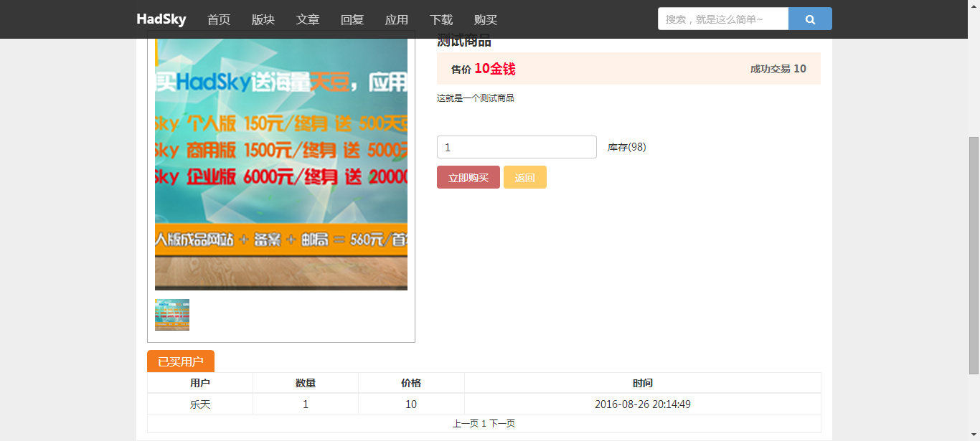The height and width of the screenshot is (441, 980).
Task: Click the 返回 button
Action: 525,177
